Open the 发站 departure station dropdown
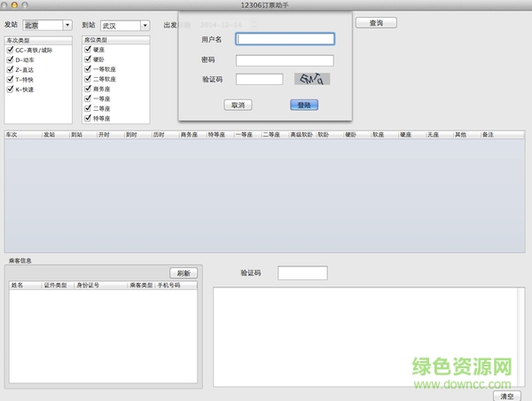Image resolution: width=532 pixels, height=401 pixels. click(67, 25)
